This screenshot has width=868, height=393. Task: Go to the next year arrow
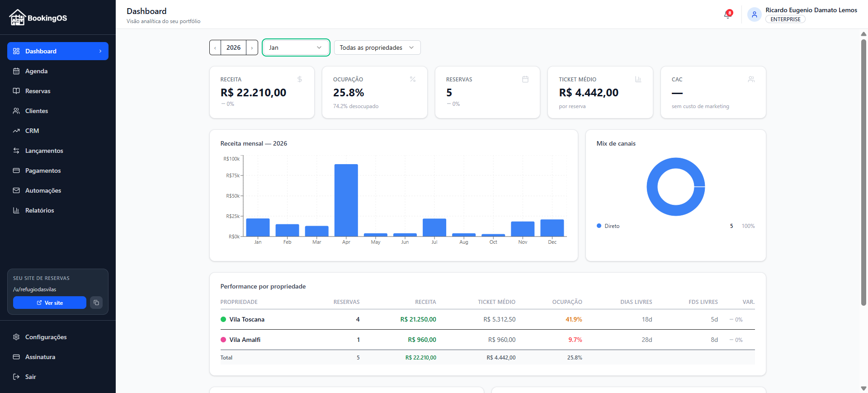(252, 47)
